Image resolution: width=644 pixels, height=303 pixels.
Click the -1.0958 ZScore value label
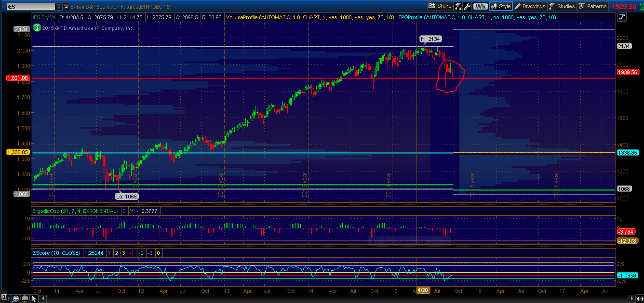[x=627, y=275]
